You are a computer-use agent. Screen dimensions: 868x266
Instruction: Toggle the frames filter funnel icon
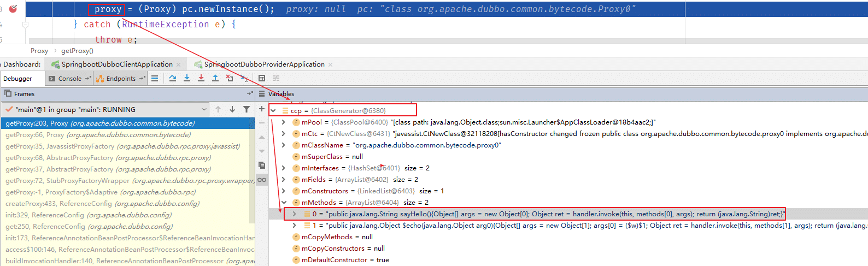pyautogui.click(x=247, y=109)
